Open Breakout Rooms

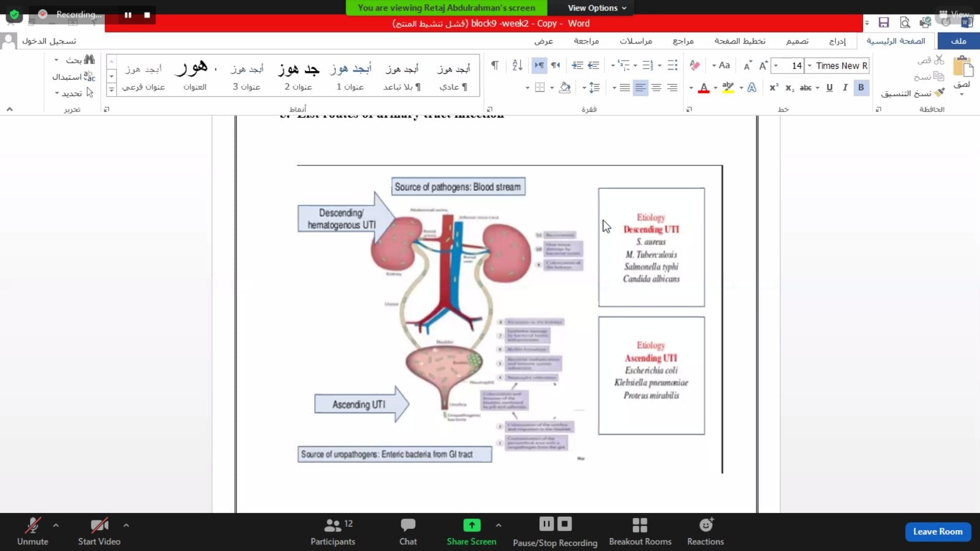click(x=640, y=531)
